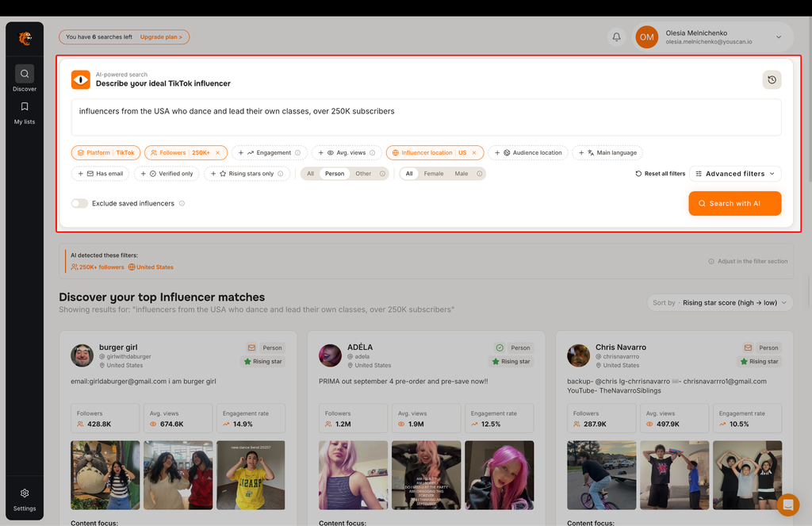Show account type info icon after Other
812x526 pixels.
click(x=382, y=174)
